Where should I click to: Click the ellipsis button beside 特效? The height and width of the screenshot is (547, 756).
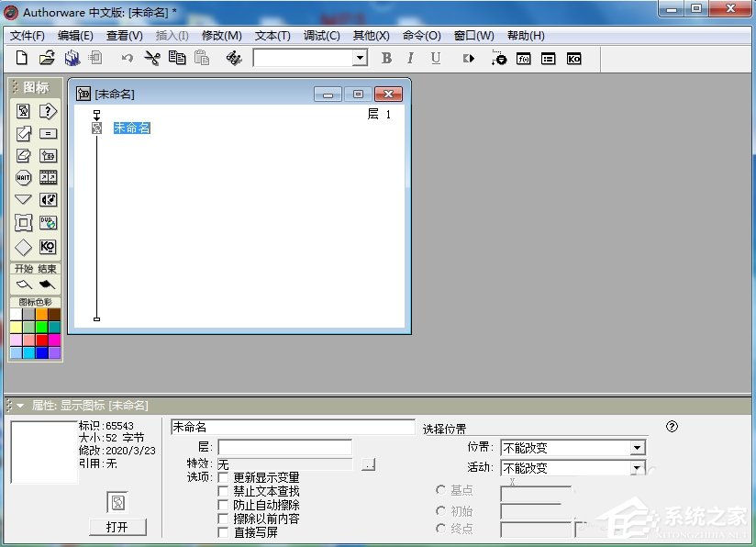coord(368,464)
